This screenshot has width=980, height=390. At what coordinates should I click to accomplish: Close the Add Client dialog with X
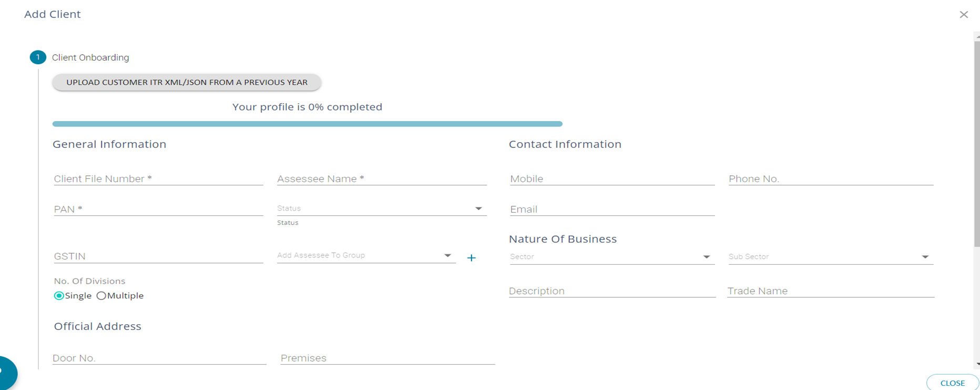coord(963,15)
